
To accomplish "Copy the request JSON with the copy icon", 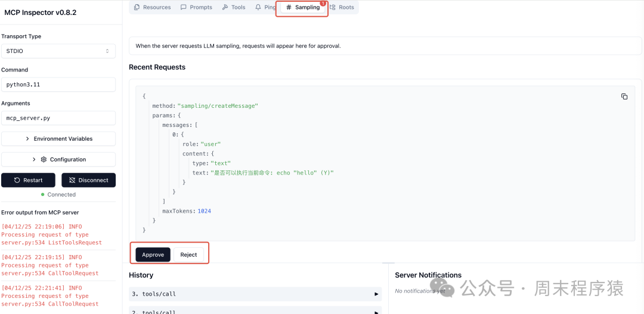I will pyautogui.click(x=624, y=97).
